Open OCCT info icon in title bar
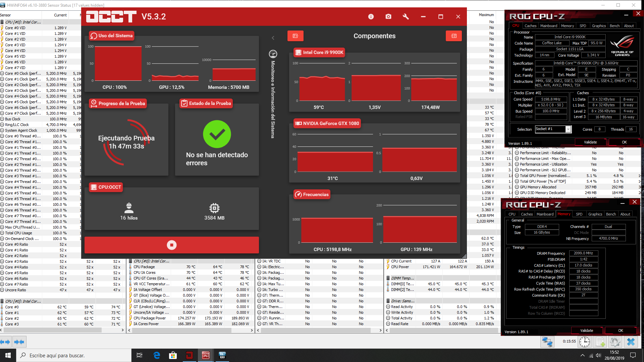 pos(371,17)
